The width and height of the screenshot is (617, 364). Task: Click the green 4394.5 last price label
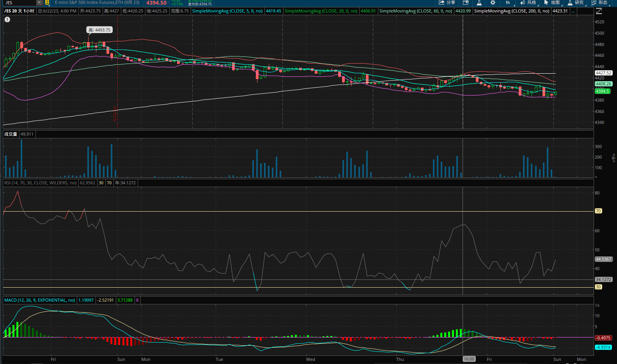pyautogui.click(x=603, y=91)
